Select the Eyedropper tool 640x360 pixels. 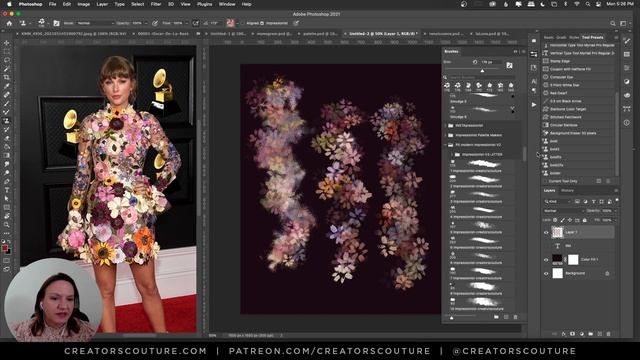7,86
